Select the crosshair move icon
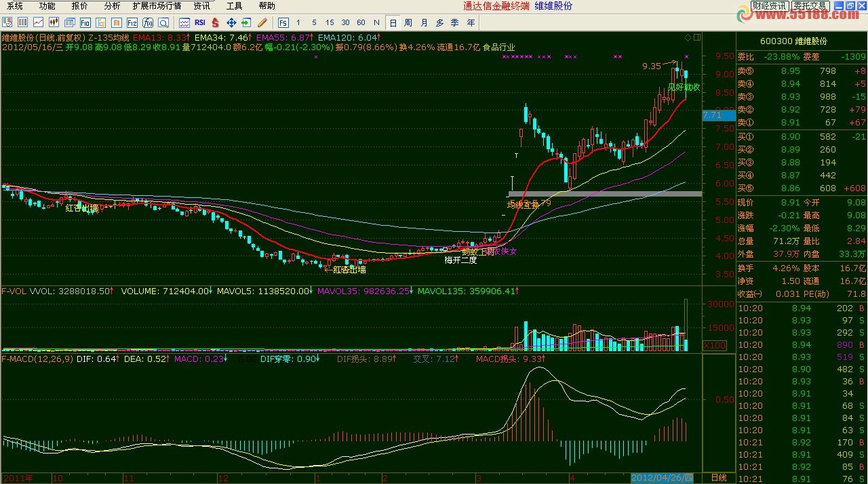The image size is (868, 484). click(231, 22)
